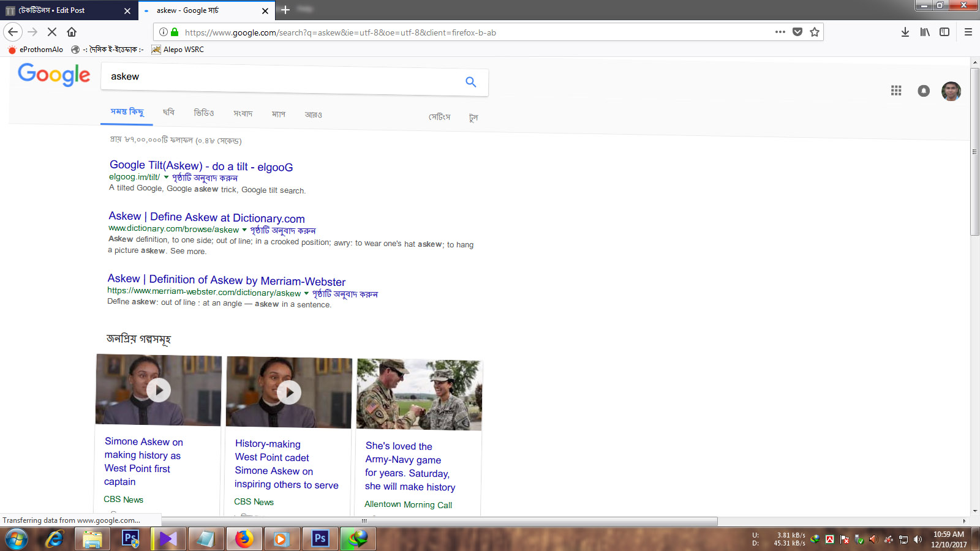Image resolution: width=980 pixels, height=551 pixels.
Task: Open the টুল (Tools) option
Action: tap(473, 118)
